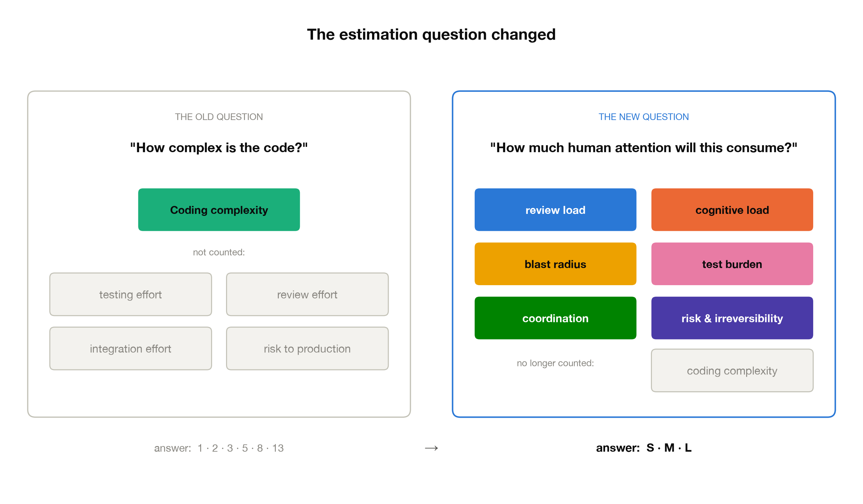The image size is (863, 504).
Task: Select the dark green coordination block
Action: pos(555,318)
